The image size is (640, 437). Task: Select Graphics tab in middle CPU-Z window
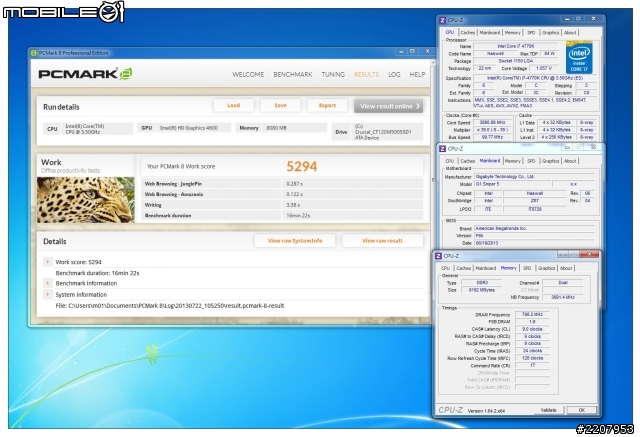[551, 161]
